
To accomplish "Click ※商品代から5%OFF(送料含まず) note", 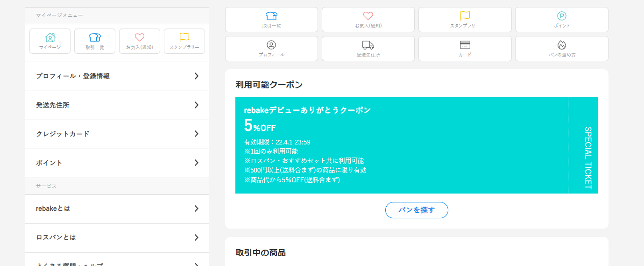I will pyautogui.click(x=292, y=180).
